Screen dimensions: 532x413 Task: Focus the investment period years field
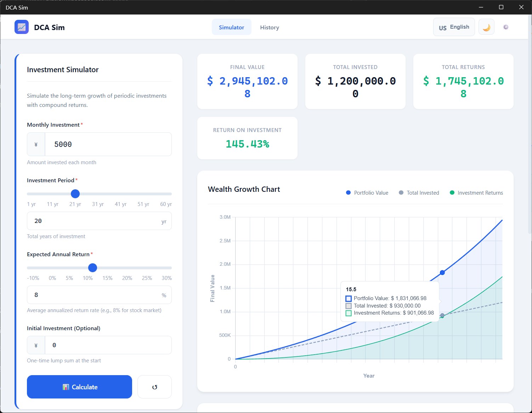pos(99,221)
